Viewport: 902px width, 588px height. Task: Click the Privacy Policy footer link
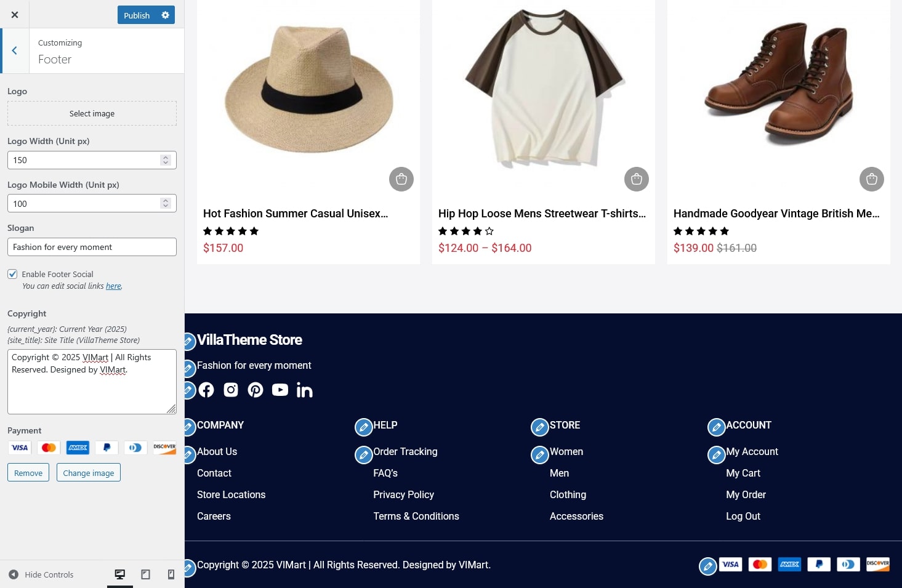(x=403, y=494)
